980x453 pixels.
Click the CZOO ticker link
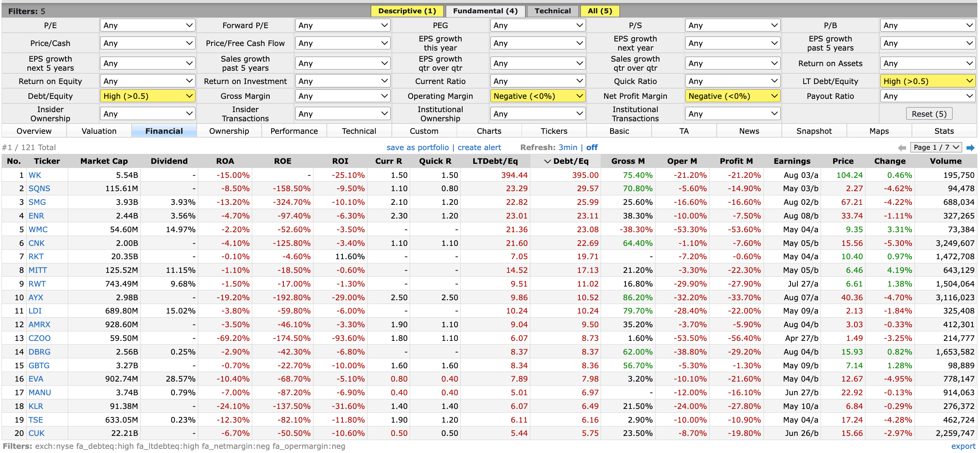click(x=40, y=338)
